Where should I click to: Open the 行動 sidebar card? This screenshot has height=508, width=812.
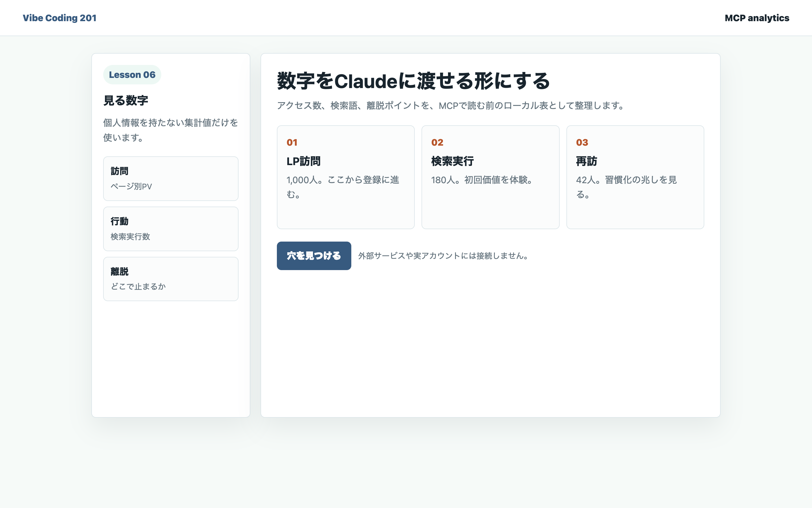pos(171,229)
